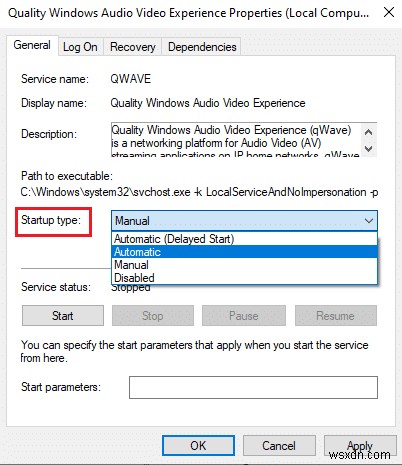The width and height of the screenshot is (402, 465).
Task: Select Automatic (Delayed Start) option
Action: (244, 239)
